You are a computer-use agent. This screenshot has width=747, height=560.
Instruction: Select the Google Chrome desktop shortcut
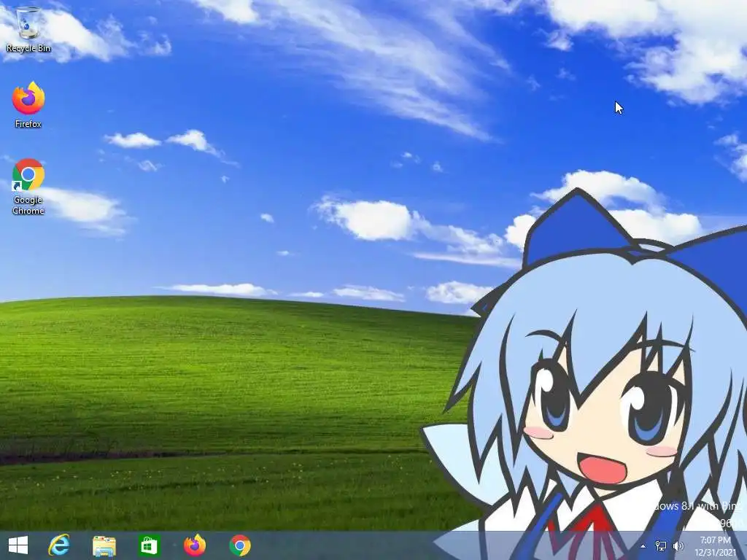28,186
